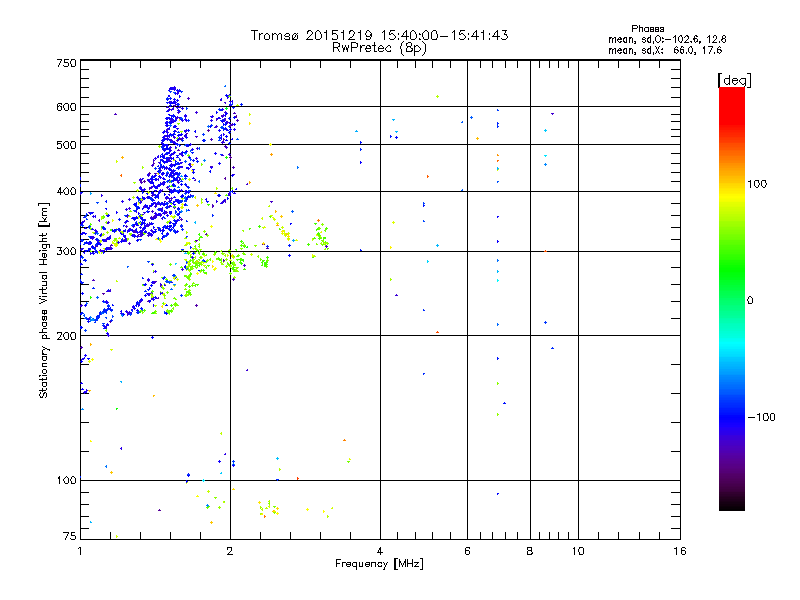Click the 'Phases' heading text

point(647,29)
